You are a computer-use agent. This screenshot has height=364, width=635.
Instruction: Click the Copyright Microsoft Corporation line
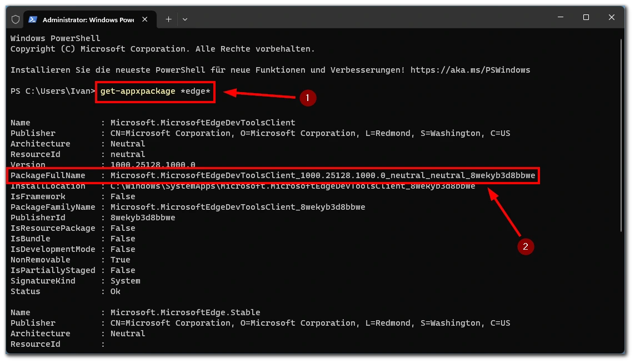(x=162, y=49)
